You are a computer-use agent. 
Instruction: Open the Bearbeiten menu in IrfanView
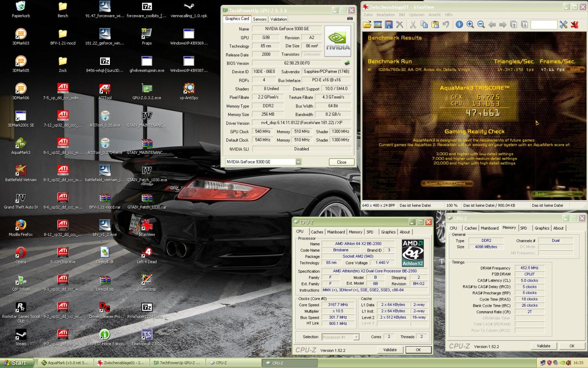(x=386, y=15)
